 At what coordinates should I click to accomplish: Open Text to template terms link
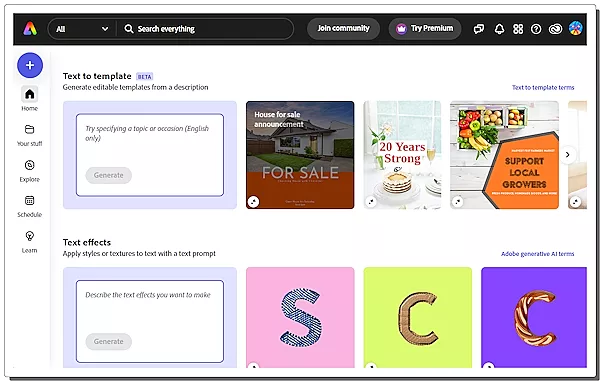pyautogui.click(x=543, y=87)
